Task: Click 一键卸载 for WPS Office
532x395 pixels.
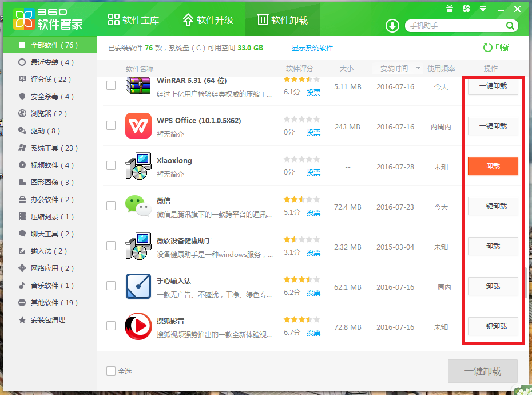Action: pyautogui.click(x=493, y=126)
